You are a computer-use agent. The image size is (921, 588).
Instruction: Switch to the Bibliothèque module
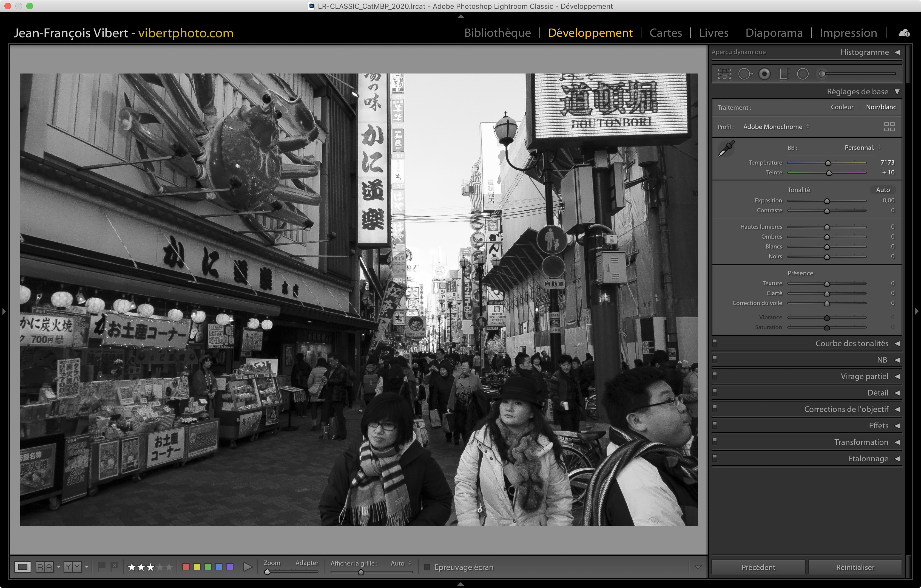tap(497, 33)
